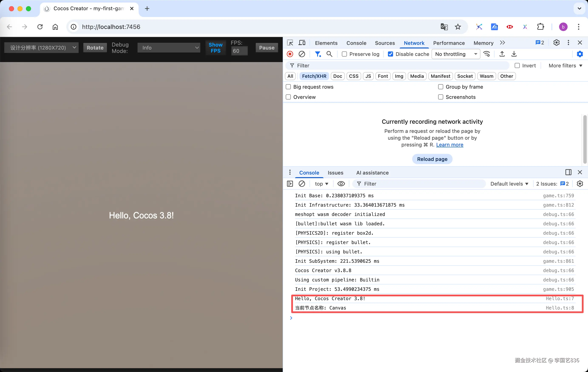Image resolution: width=588 pixels, height=372 pixels.
Task: Open the Debug Mode Info dropdown
Action: 169,48
